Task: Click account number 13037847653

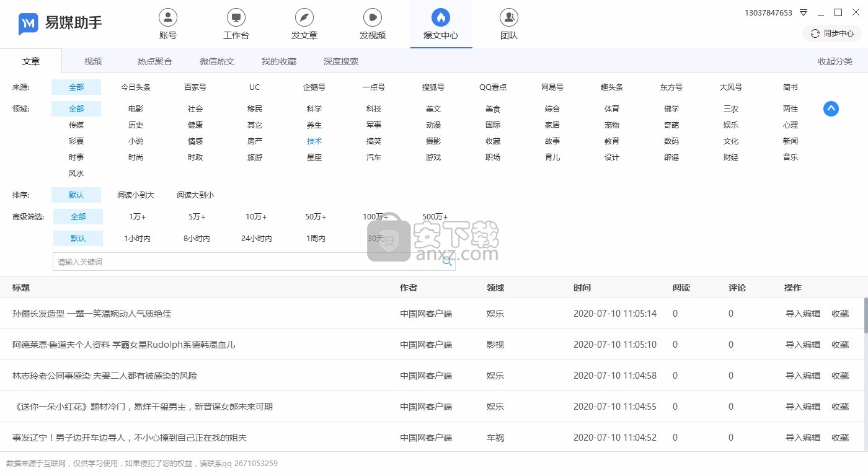Action: (x=768, y=12)
